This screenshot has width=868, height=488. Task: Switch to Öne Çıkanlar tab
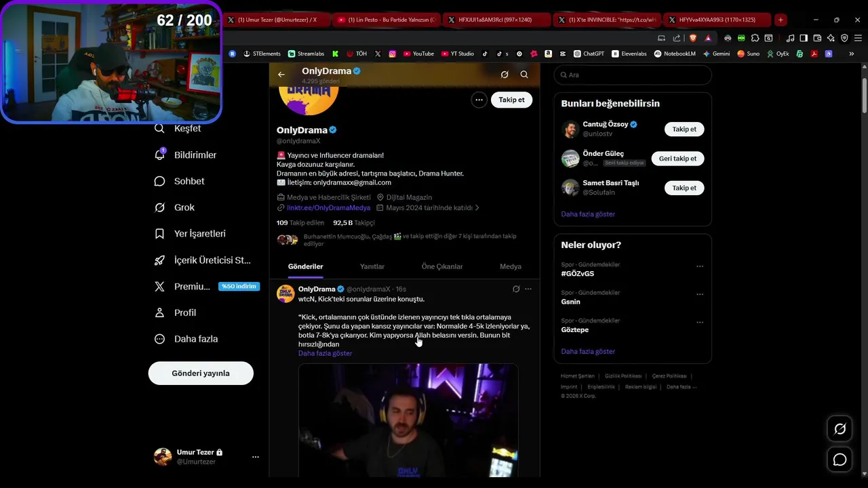coord(442,266)
